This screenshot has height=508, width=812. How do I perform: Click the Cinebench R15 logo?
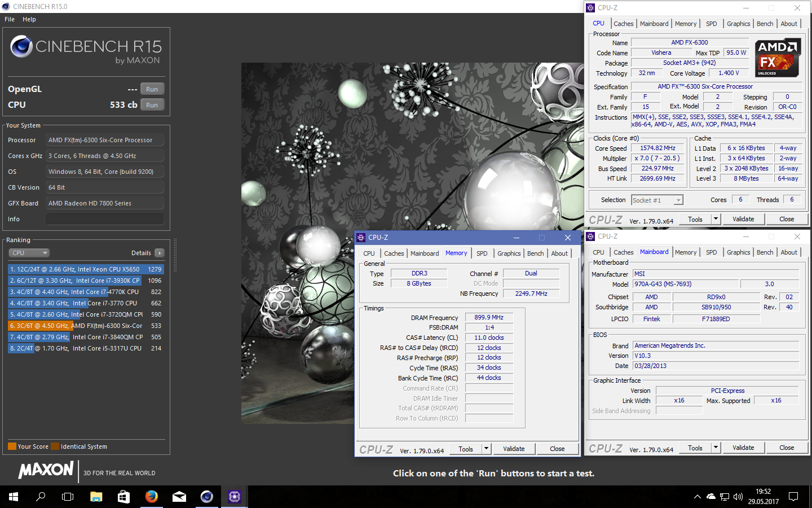[86, 50]
